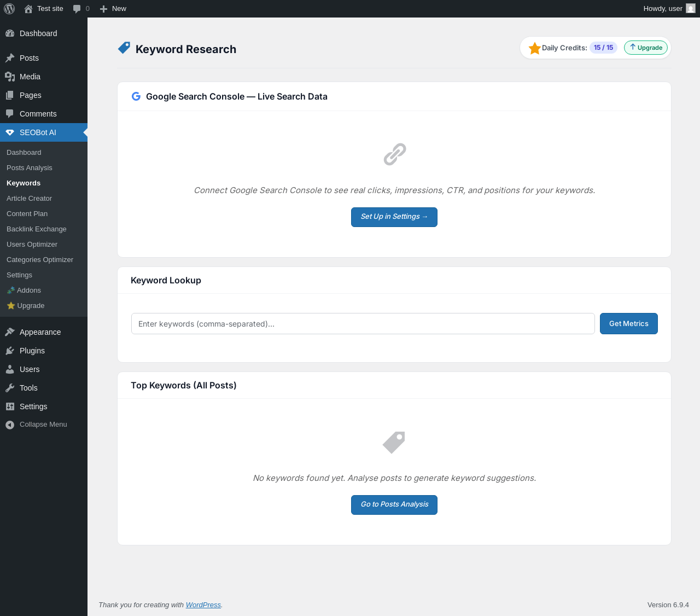Screen dimensions: 700x616
Task: Click the gray tag icon in Top Keywords
Action: pyautogui.click(x=394, y=442)
